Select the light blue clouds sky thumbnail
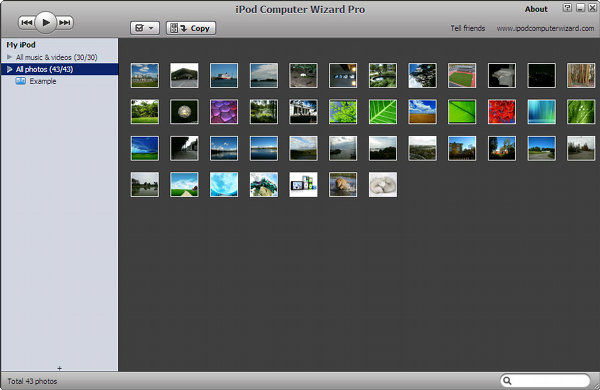The height and width of the screenshot is (390, 600). point(224,184)
